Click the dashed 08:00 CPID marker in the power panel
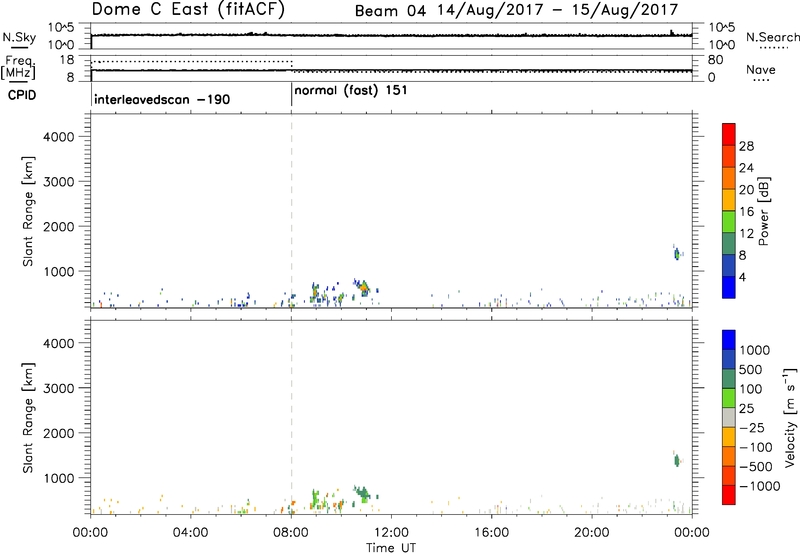 291,210
